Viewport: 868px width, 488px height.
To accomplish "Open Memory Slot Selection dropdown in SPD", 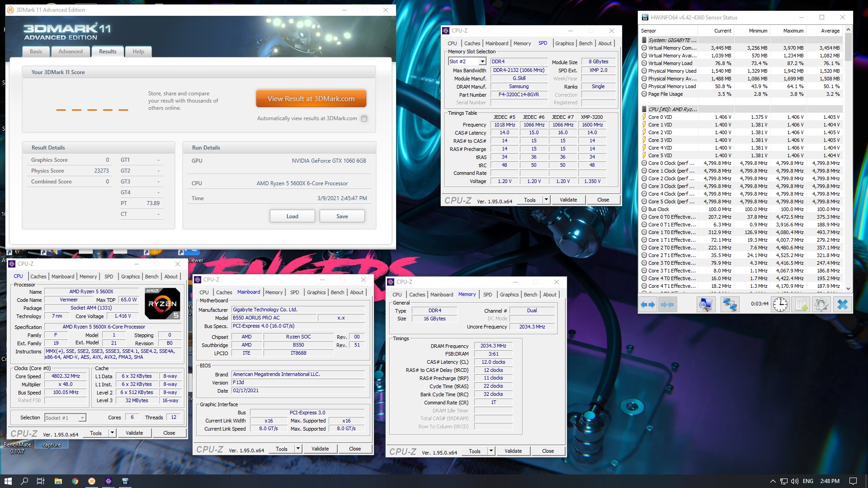I will 482,61.
